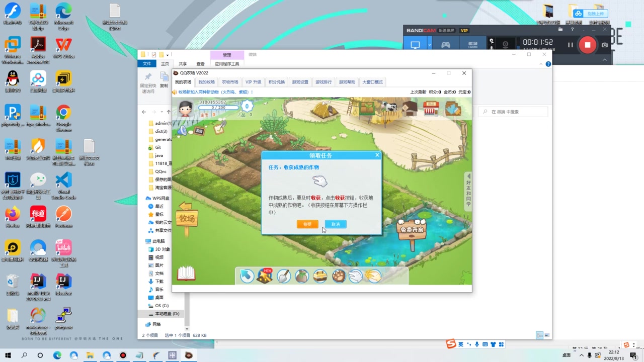
Task: Open the seed plot icon on farm top bar
Action: click(x=367, y=108)
